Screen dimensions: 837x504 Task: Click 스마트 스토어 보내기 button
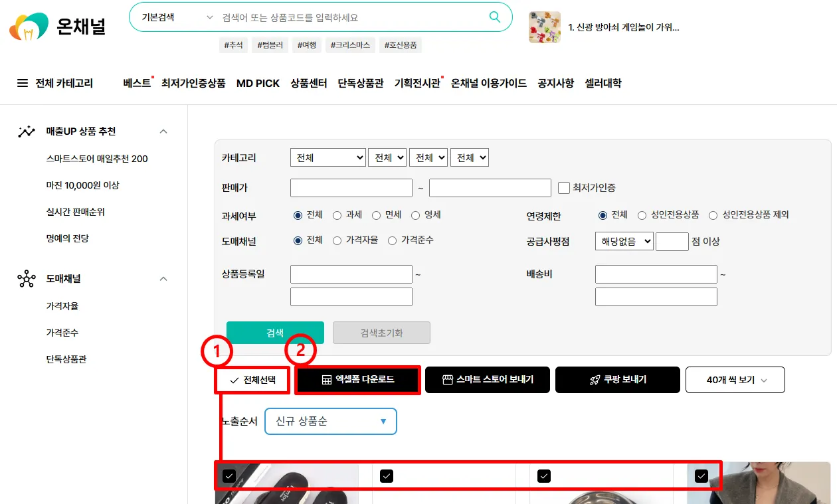tap(488, 380)
